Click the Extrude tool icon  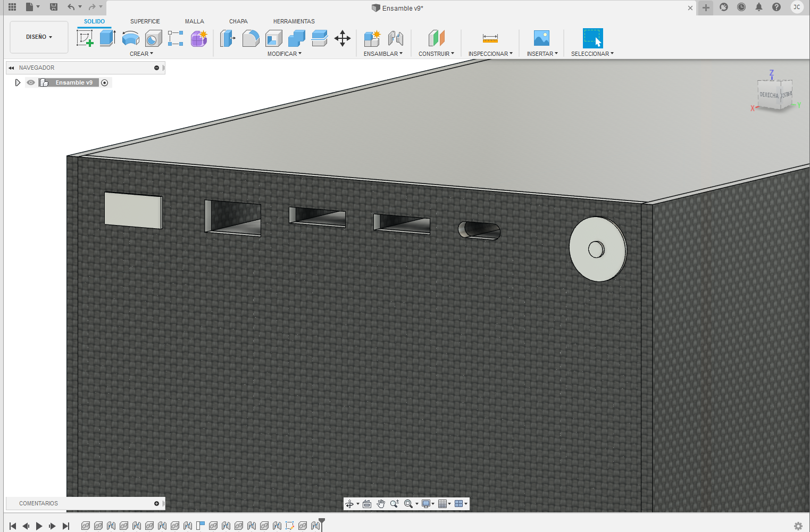pyautogui.click(x=107, y=38)
